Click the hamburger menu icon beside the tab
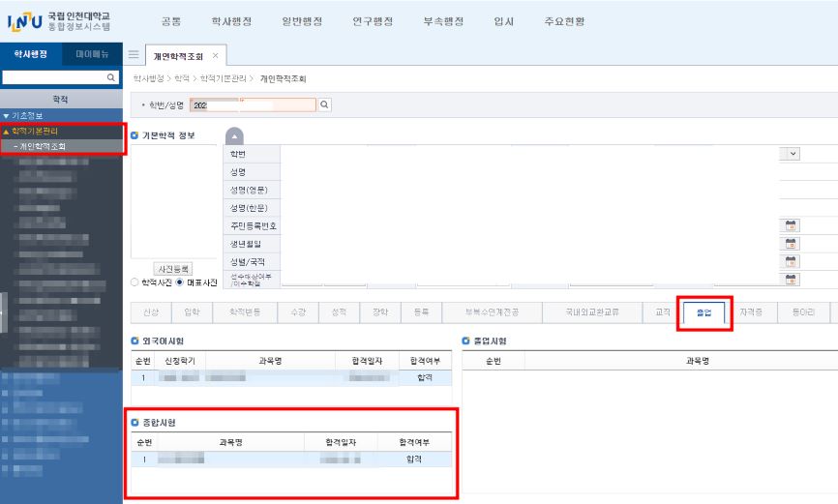 [x=134, y=56]
